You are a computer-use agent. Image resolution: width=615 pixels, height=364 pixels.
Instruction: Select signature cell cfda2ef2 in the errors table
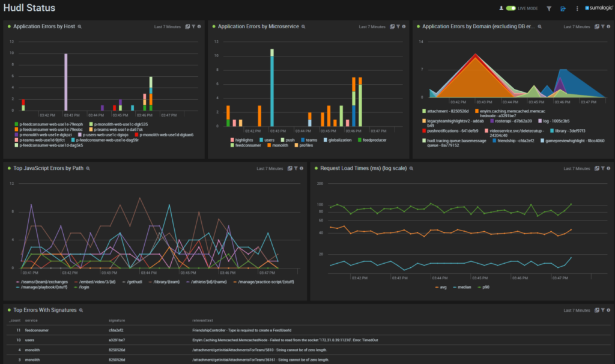tap(116, 330)
